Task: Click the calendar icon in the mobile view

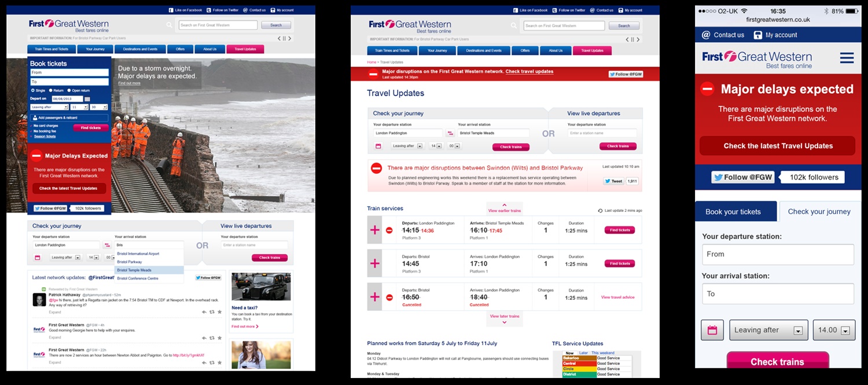Action: click(712, 330)
